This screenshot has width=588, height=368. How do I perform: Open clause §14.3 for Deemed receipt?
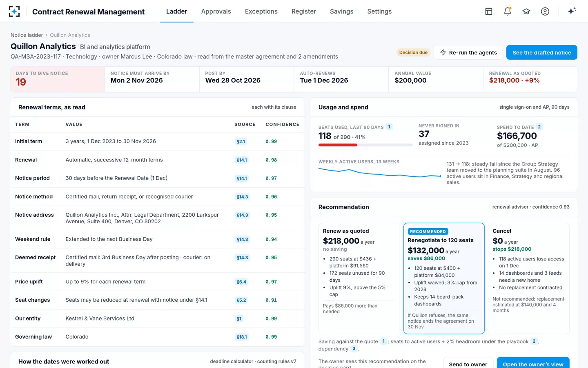[x=242, y=258]
